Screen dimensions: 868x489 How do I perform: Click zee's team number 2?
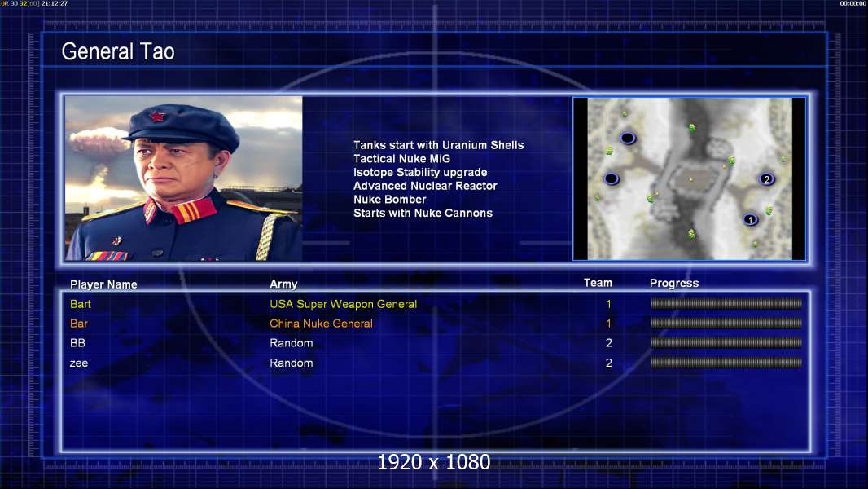click(x=608, y=363)
